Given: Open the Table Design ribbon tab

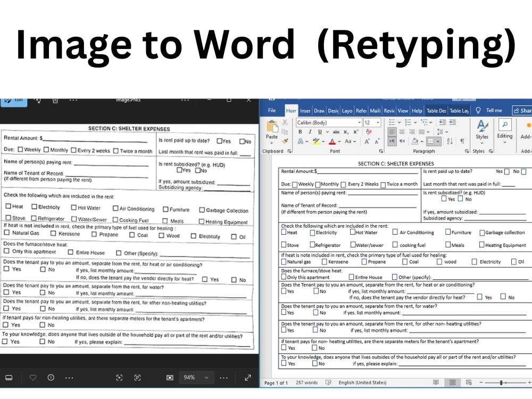Looking at the screenshot, I should coord(436,111).
